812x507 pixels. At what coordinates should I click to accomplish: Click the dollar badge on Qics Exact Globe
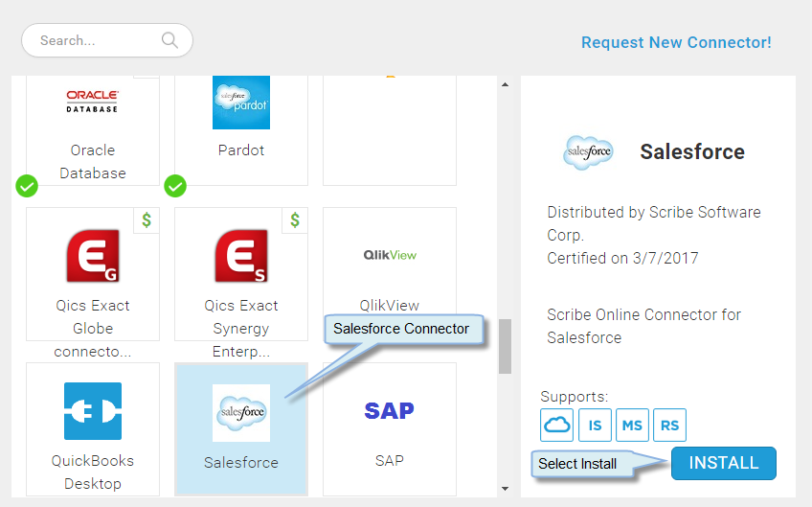click(147, 220)
